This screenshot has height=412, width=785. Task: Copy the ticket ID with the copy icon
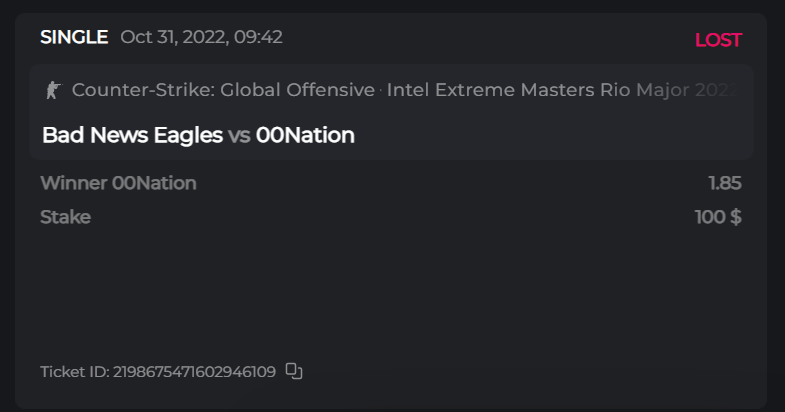294,371
